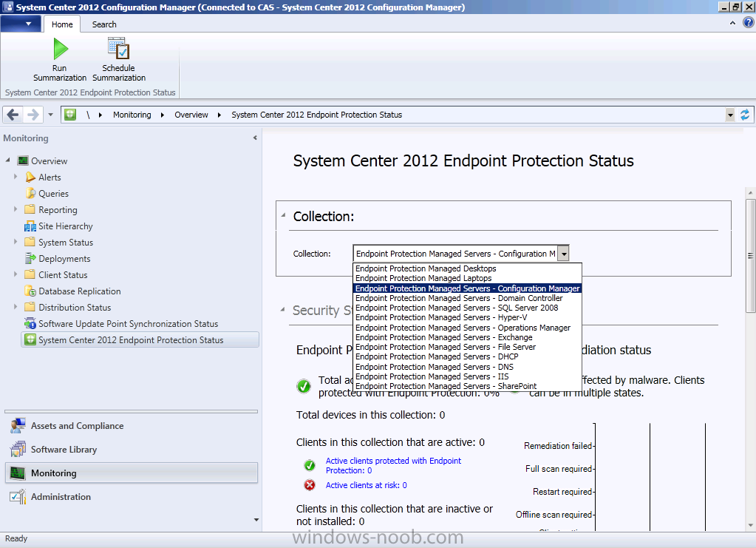Screen dimensions: 756x548
Task: Click System Center 2012 Endpoint Protection Status breadcrumb
Action: click(x=316, y=115)
